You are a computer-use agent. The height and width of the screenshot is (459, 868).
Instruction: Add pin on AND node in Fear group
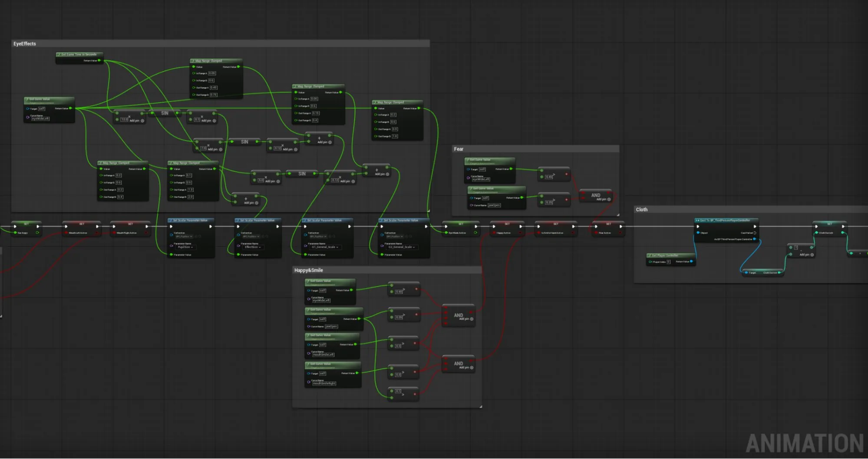tap(604, 200)
